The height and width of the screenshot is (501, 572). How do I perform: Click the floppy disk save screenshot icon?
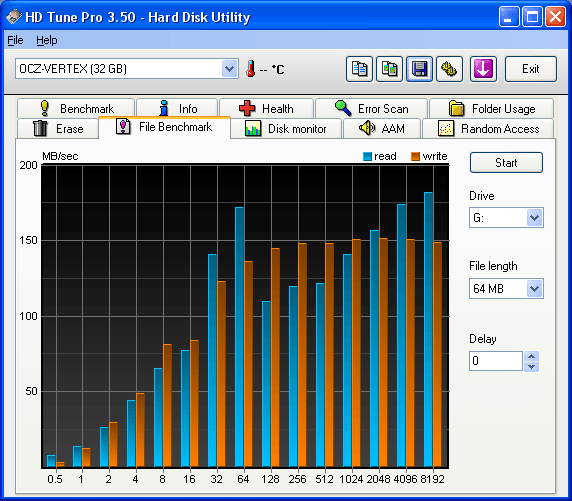click(x=420, y=69)
